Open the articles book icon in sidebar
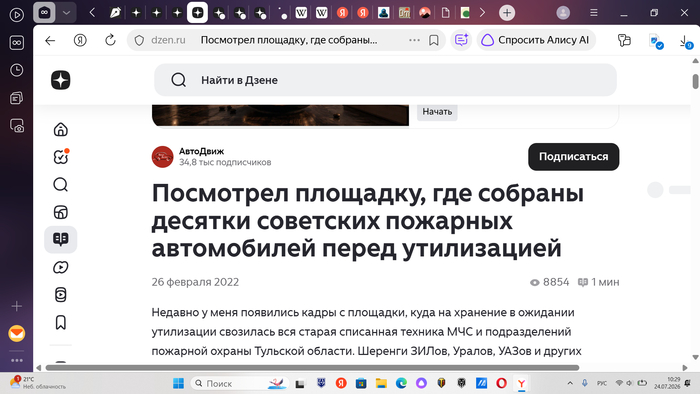700x394 pixels. pos(61,239)
